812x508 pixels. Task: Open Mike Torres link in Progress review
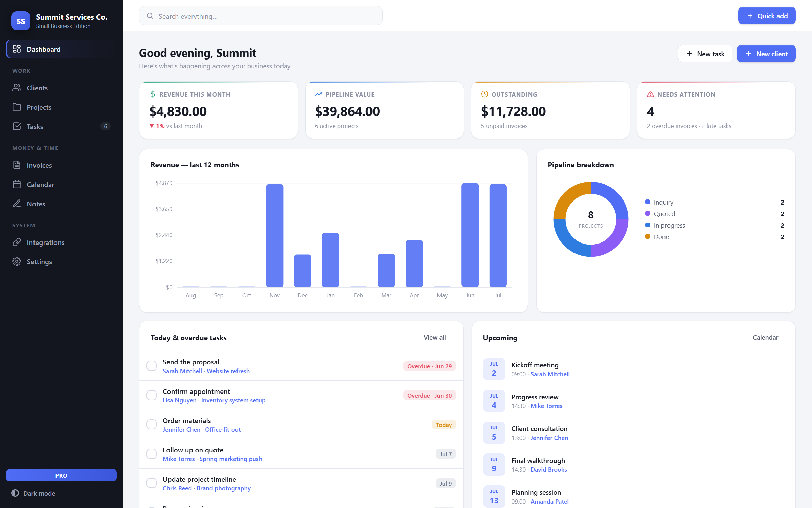pos(546,406)
